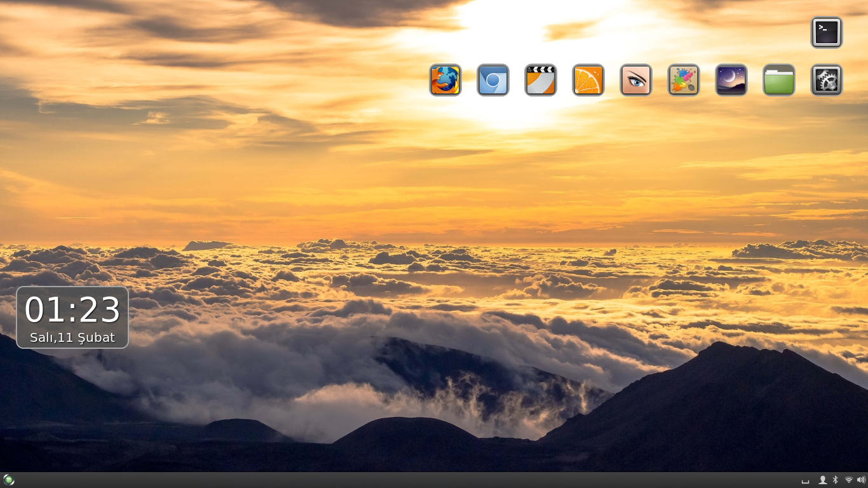Launch the clapperboard video player icon
Viewport: 868px width, 488px height.
[x=541, y=80]
